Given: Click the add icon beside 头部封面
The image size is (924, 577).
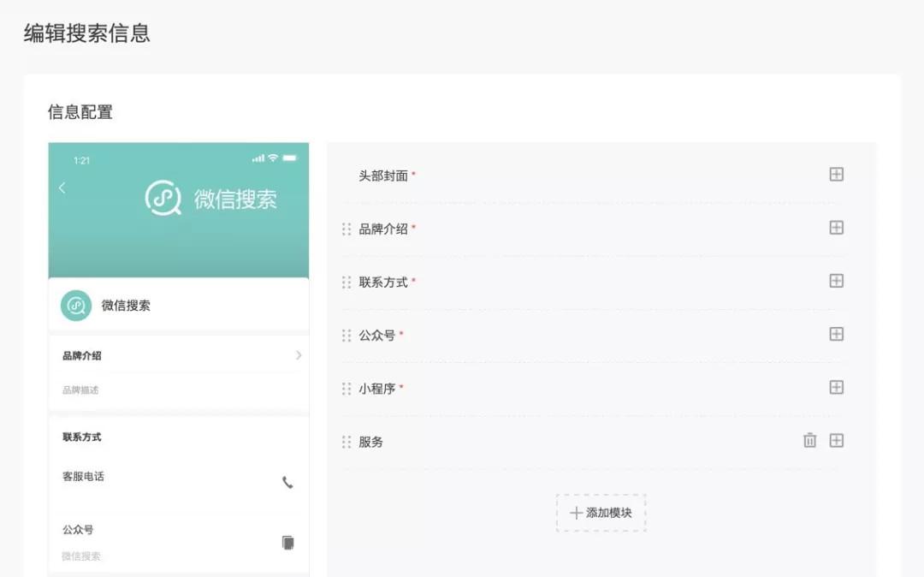Looking at the screenshot, I should [x=836, y=174].
